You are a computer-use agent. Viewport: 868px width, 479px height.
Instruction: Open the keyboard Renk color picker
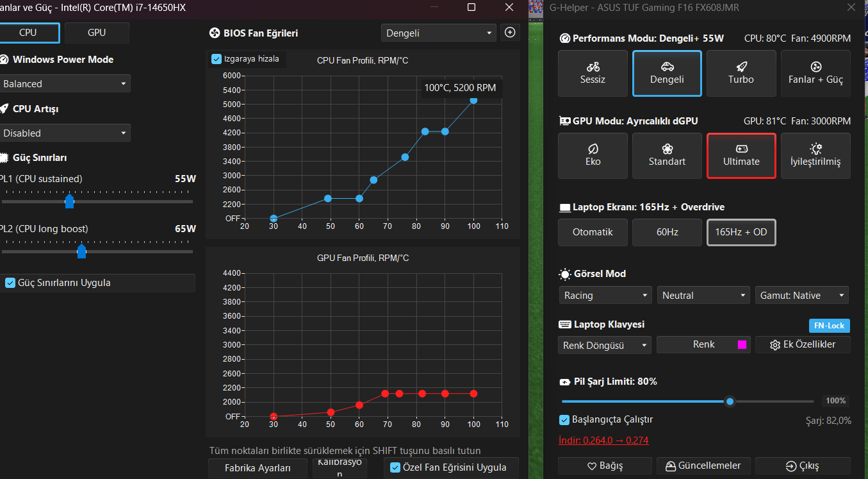click(703, 344)
